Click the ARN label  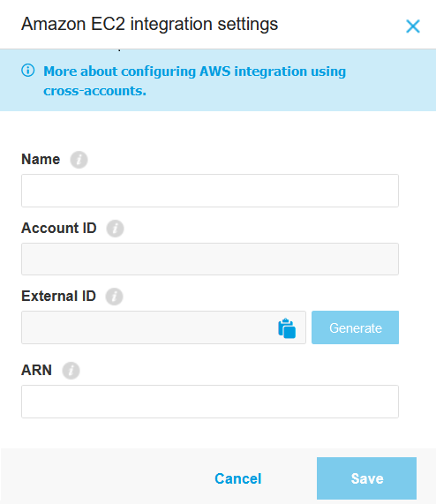37,370
